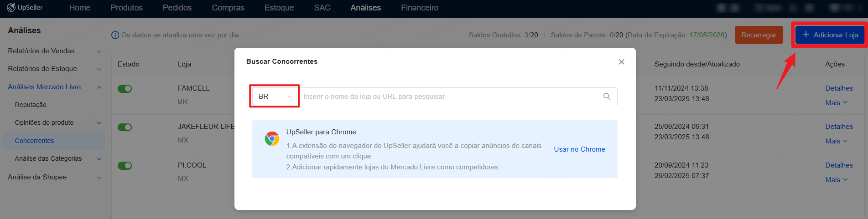Toggle PI.COOL store status switch
Screen dimensions: 868x219
[x=125, y=166]
